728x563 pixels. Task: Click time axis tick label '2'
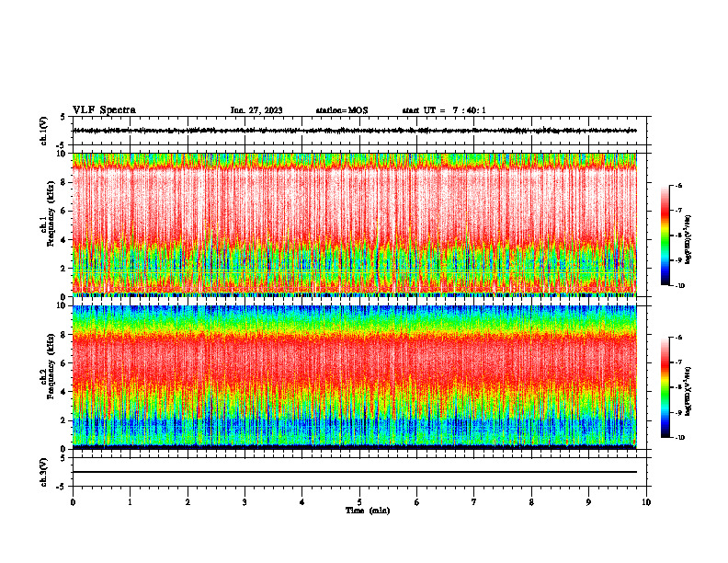188,502
